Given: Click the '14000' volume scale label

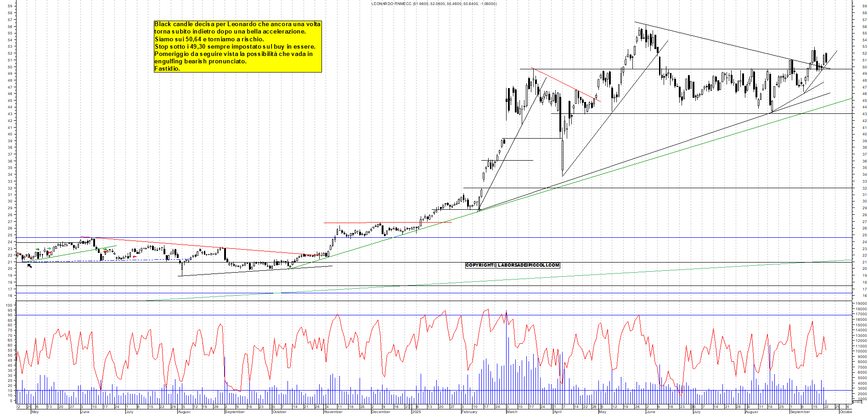Looking at the screenshot, I should coord(860,330).
